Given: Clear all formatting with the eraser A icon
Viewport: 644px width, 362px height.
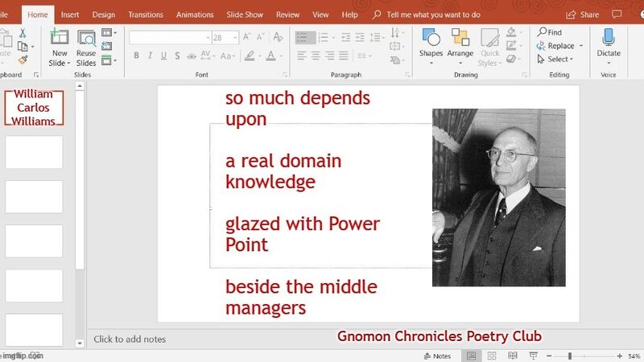Looking at the screenshot, I should [278, 37].
